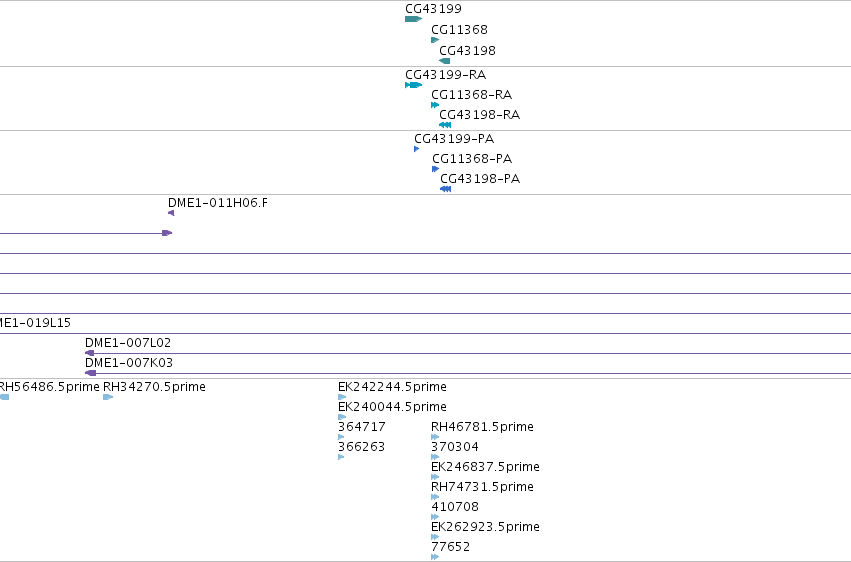Click the CG43198-RA transcript glyph
The width and height of the screenshot is (851, 562).
[x=444, y=125]
